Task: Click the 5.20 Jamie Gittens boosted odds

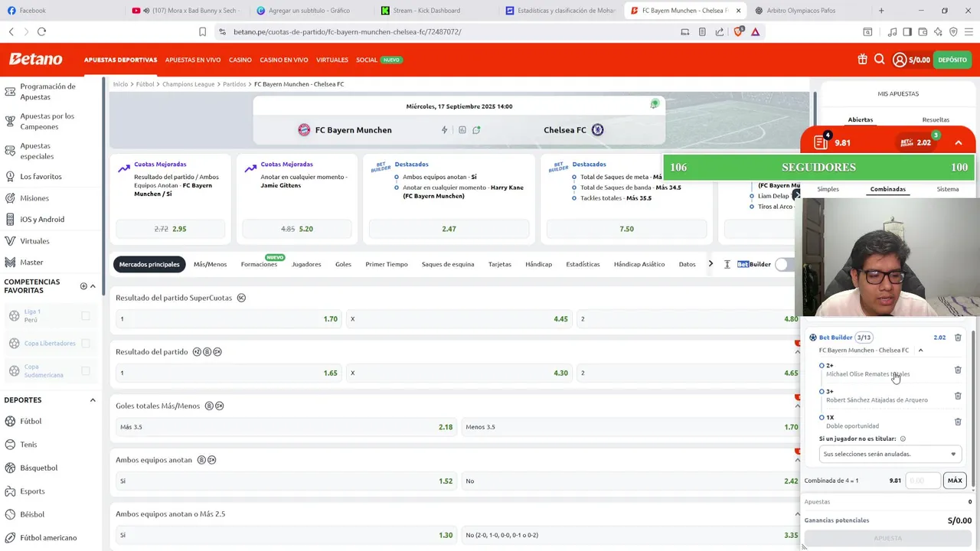Action: click(297, 229)
